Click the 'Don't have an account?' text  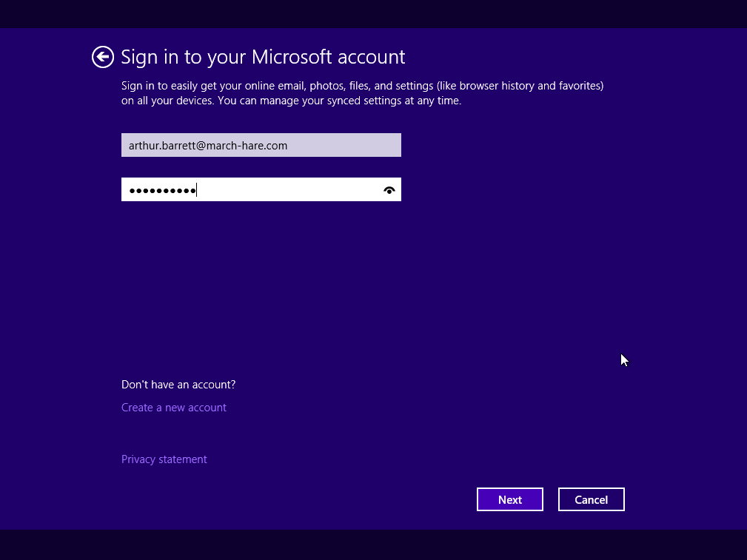tap(178, 385)
